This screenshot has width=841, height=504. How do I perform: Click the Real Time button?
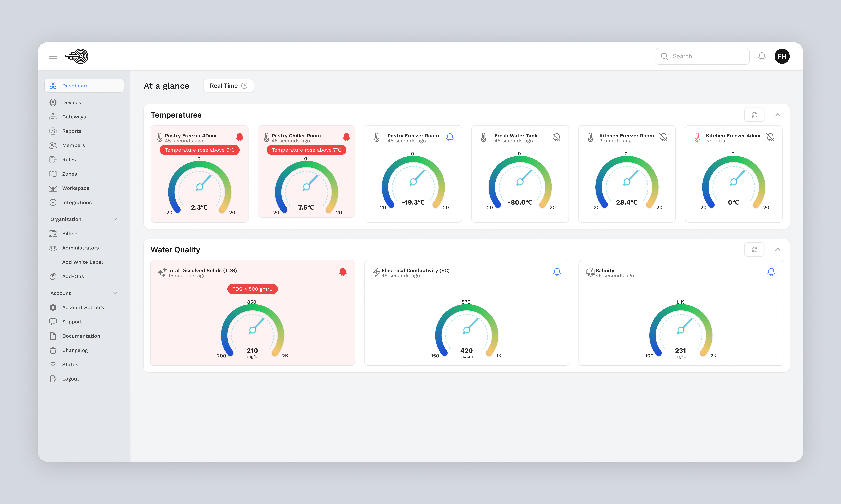(228, 86)
